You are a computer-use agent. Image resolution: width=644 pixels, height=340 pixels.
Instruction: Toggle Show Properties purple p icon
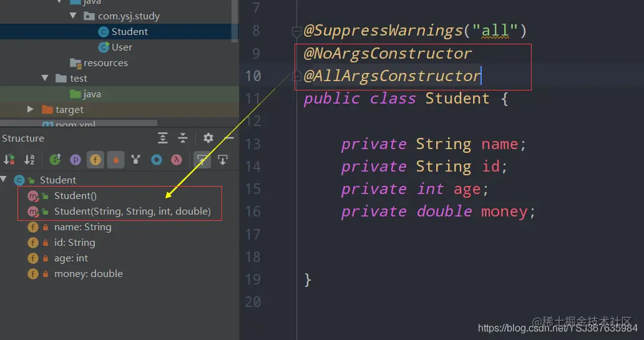coord(75,160)
